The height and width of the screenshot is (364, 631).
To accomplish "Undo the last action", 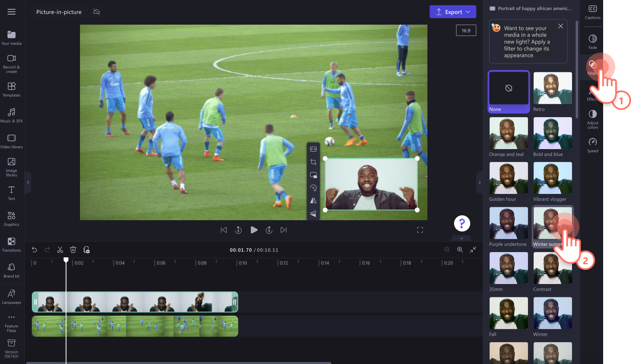I will point(34,250).
